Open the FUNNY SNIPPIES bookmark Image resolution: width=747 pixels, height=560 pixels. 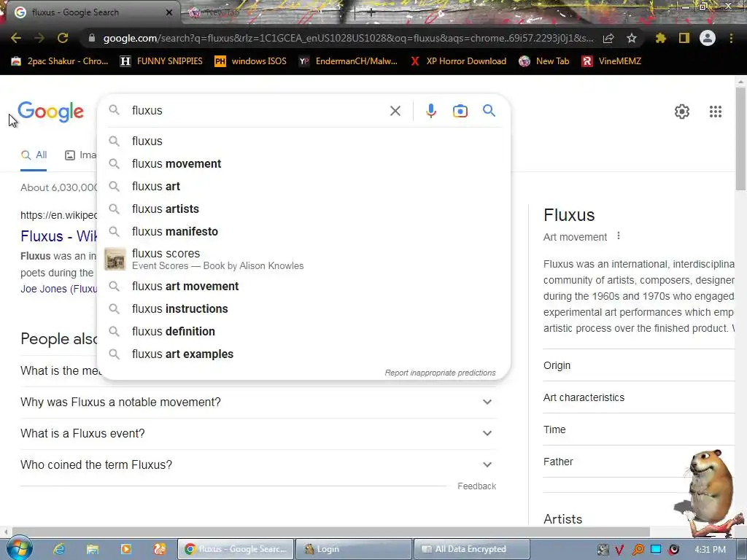(161, 61)
